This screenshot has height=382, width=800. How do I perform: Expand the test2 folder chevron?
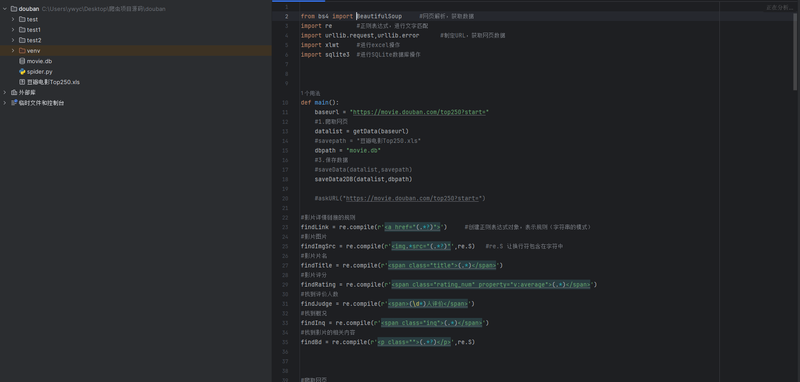tap(13, 40)
